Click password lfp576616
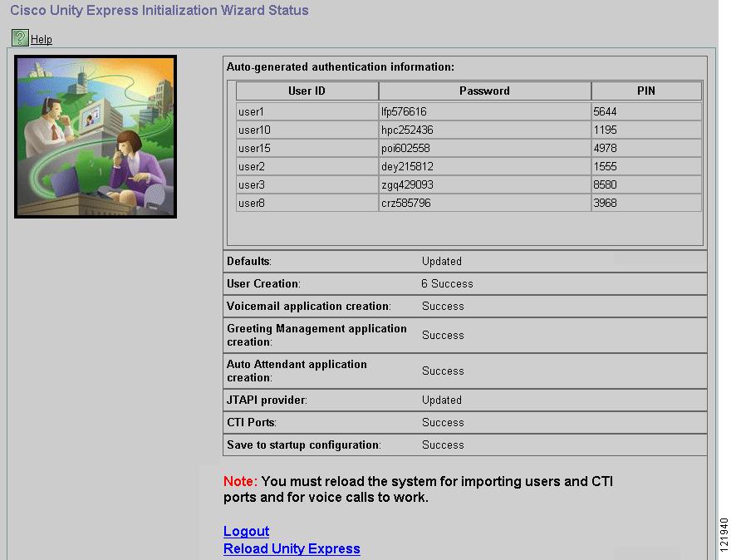This screenshot has height=560, width=731. click(x=484, y=112)
